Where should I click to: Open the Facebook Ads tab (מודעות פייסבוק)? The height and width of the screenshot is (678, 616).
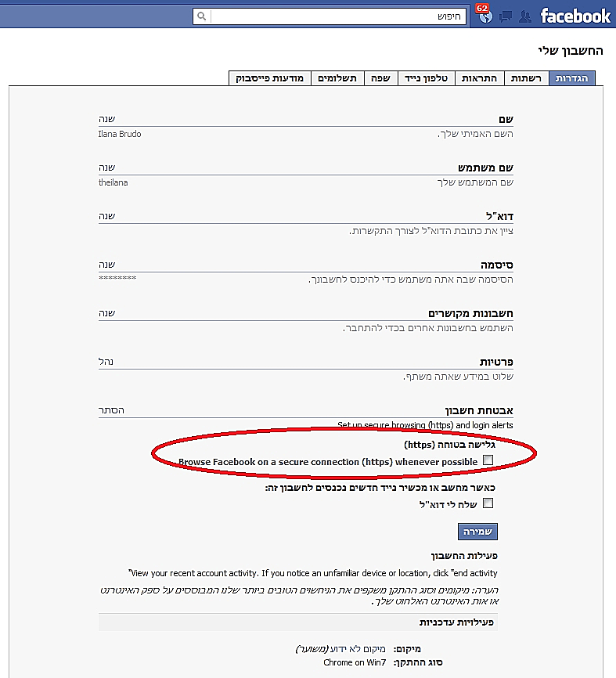(x=271, y=78)
